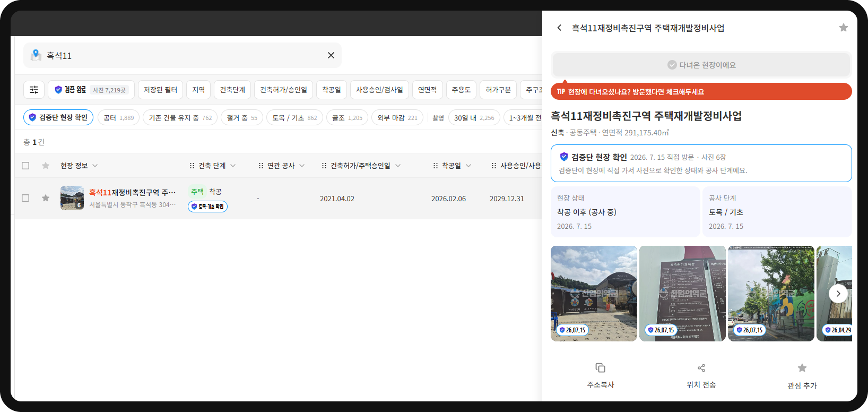
Task: Open the 건축단계 filter dropdown
Action: (232, 90)
